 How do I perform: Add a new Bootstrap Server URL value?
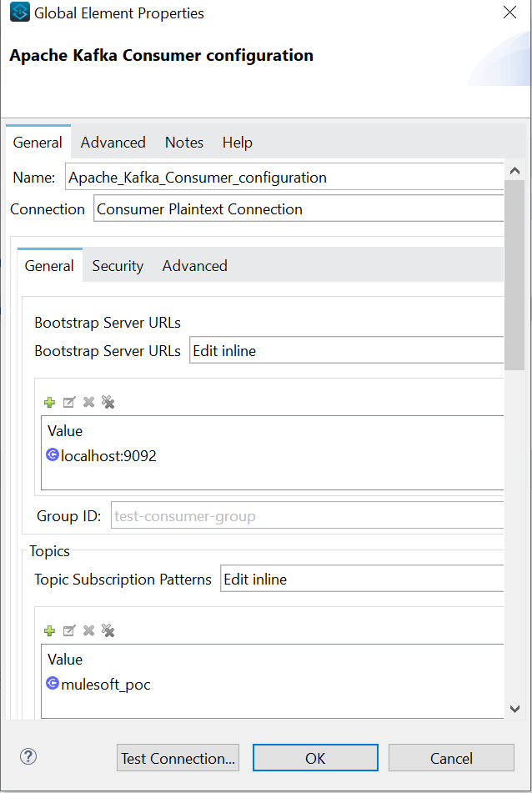(x=49, y=402)
